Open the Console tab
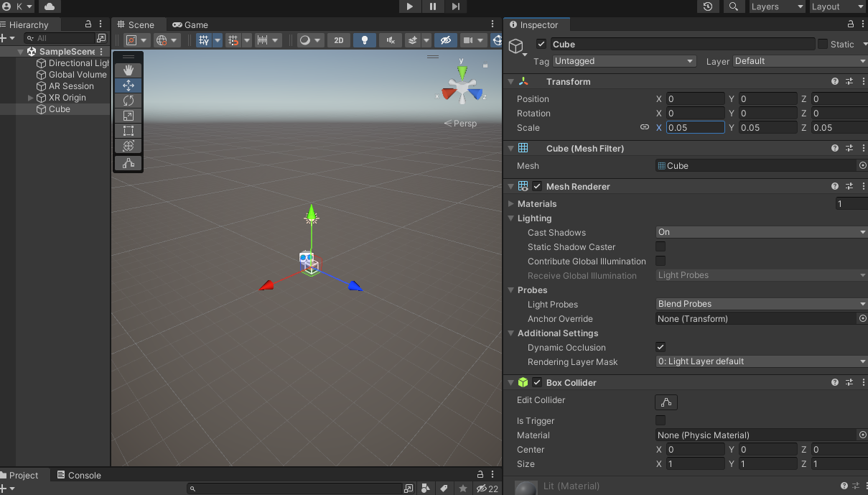868x495 pixels. click(x=79, y=475)
